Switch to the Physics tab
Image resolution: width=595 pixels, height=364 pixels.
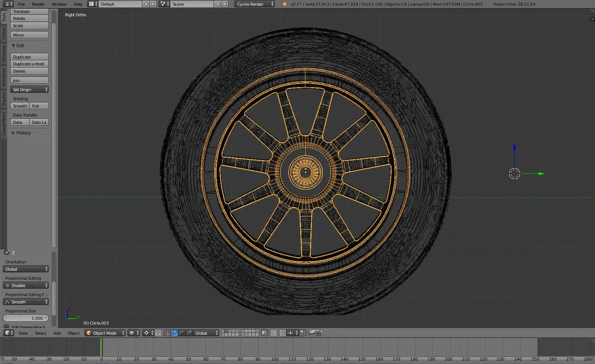click(4, 99)
